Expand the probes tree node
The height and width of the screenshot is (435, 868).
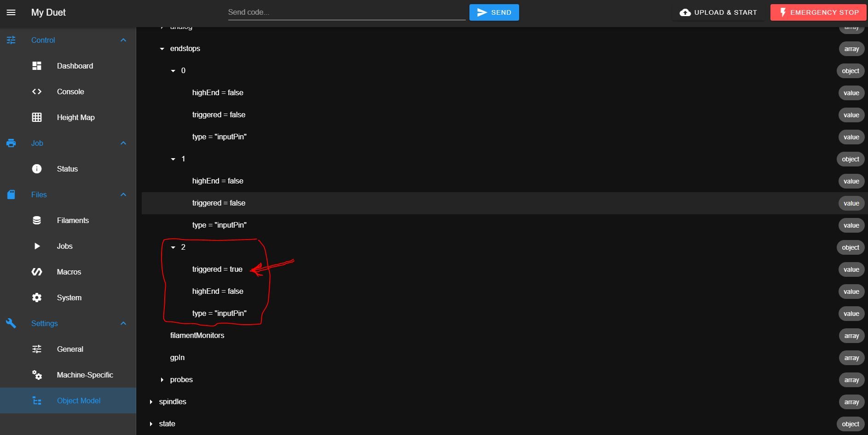(x=162, y=380)
